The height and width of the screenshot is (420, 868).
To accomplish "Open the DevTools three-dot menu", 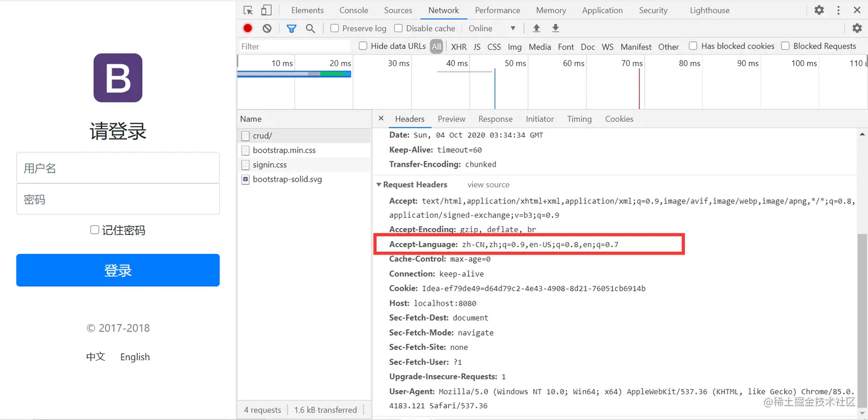I will [x=839, y=10].
